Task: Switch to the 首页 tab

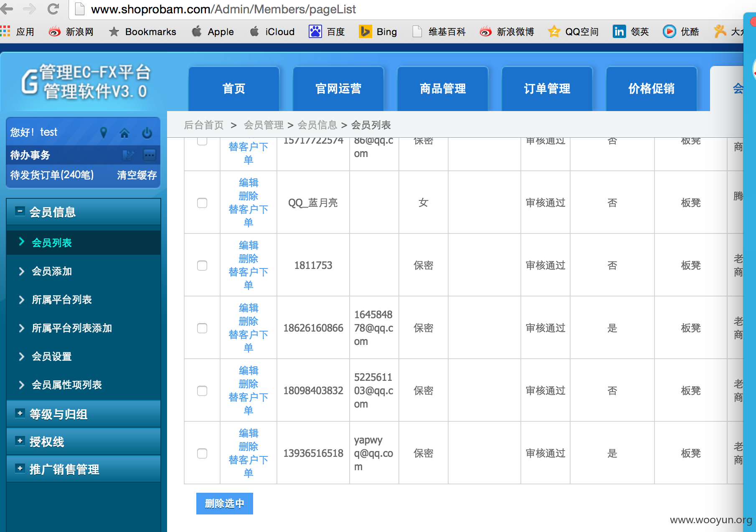Action: [234, 89]
